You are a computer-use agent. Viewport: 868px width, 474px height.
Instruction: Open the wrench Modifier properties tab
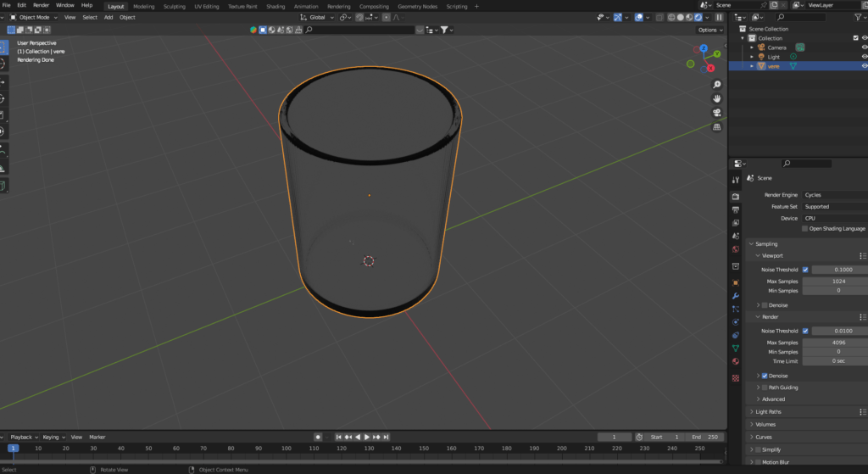[x=735, y=295]
